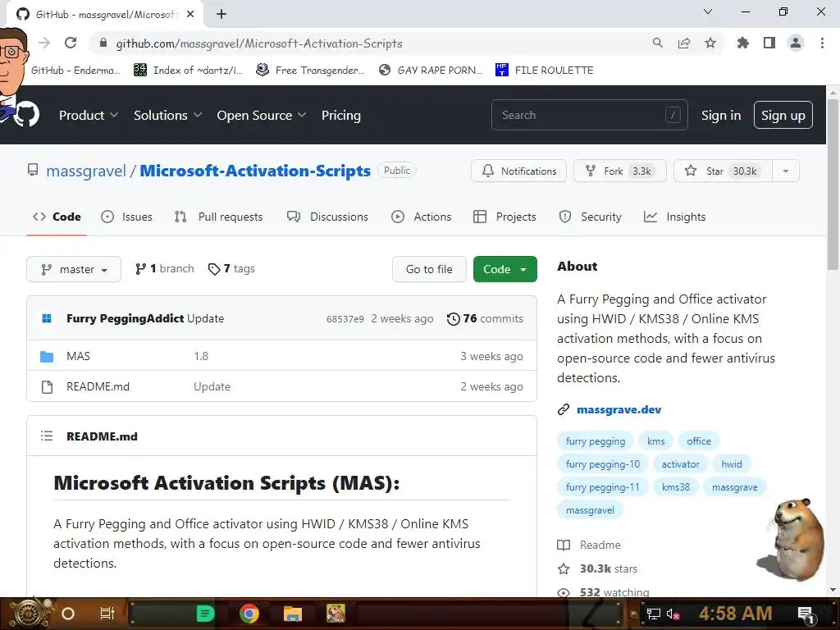Viewport: 840px width, 630px height.
Task: Switch to the Insights tab
Action: pos(675,217)
